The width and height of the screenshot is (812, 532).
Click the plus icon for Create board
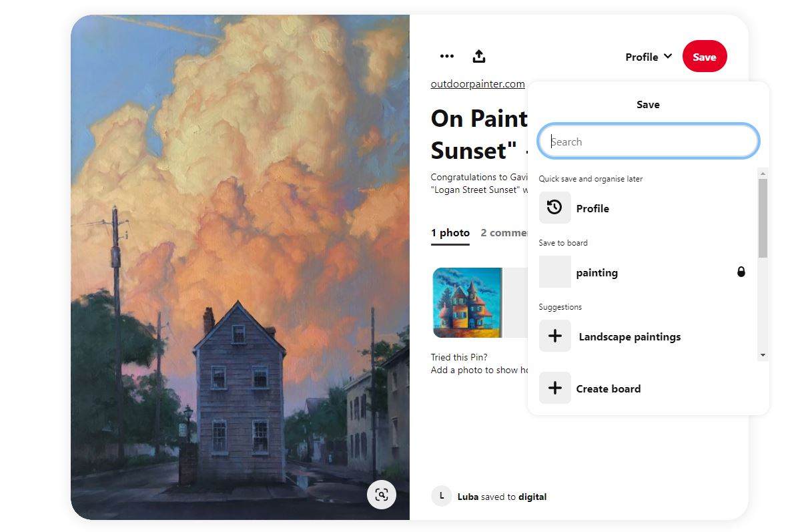tap(554, 388)
